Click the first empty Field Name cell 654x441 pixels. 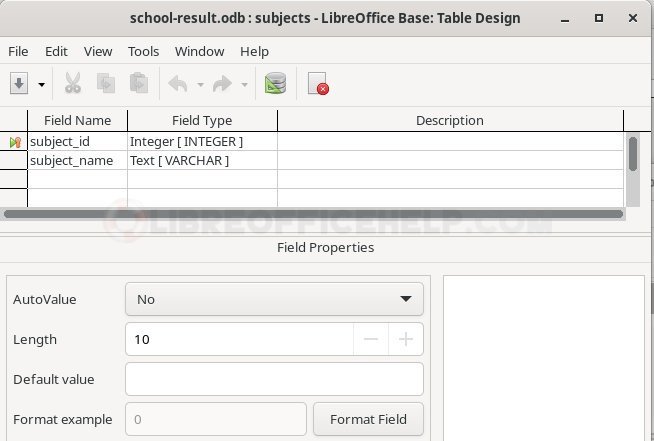coord(78,179)
